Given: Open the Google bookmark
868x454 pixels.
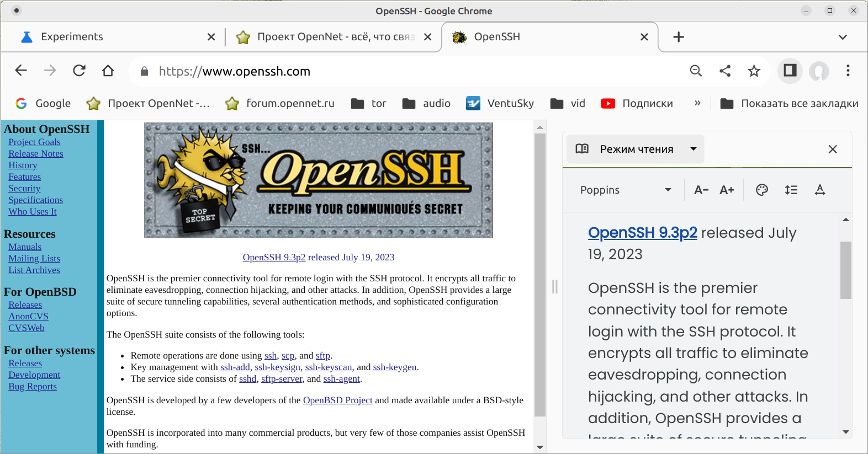Looking at the screenshot, I should coord(43,103).
